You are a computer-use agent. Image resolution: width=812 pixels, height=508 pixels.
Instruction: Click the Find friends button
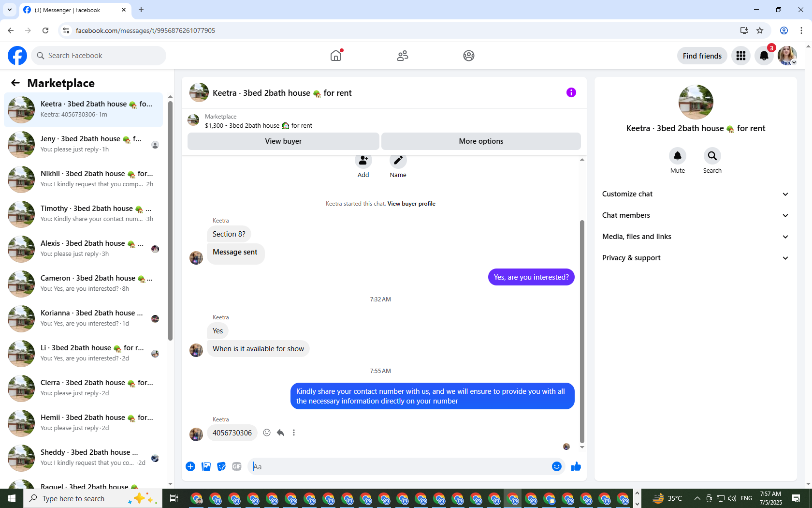click(702, 56)
